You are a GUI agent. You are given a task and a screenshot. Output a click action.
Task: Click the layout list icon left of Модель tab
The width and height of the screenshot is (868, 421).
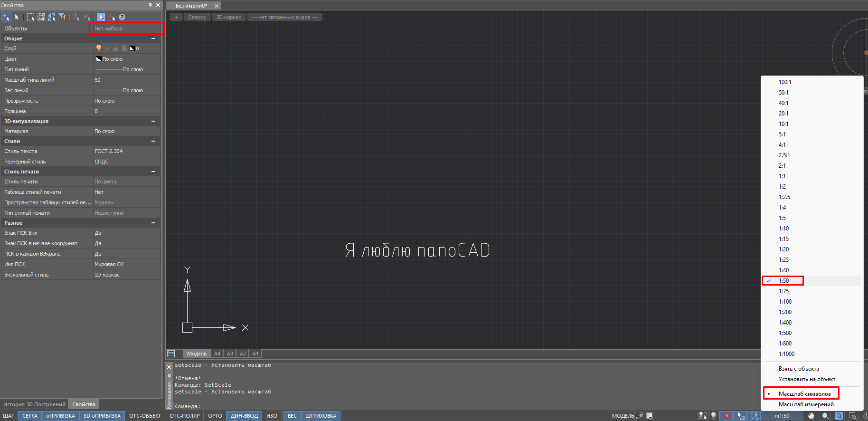coord(171,354)
